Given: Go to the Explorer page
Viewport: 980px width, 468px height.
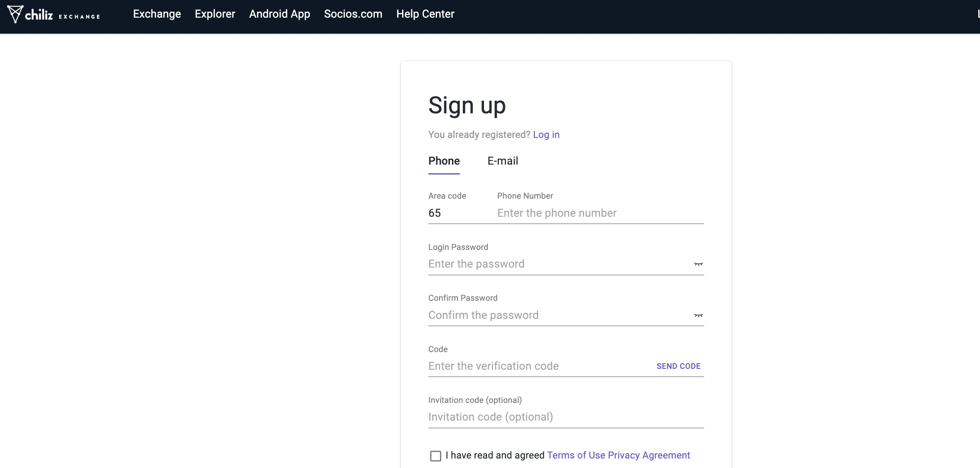Looking at the screenshot, I should tap(215, 14).
